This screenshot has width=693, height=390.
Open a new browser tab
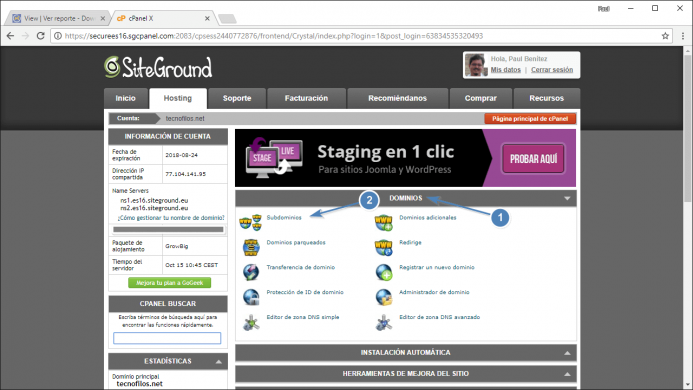coord(227,19)
